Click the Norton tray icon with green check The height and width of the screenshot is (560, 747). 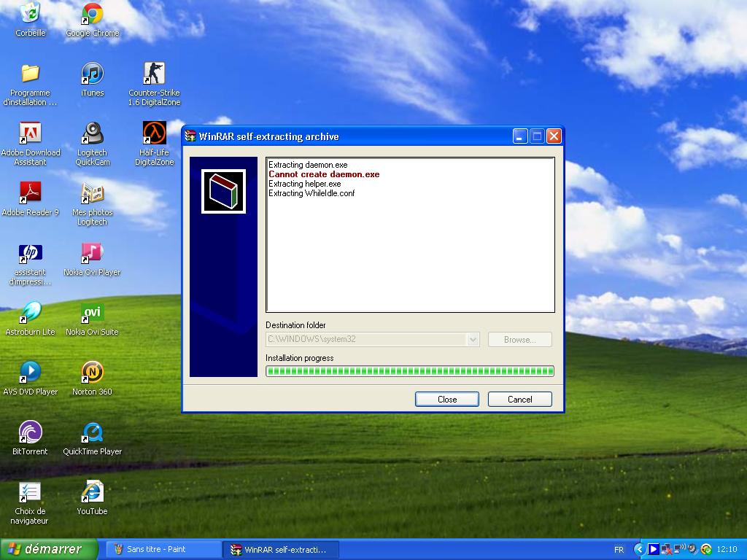(x=706, y=549)
